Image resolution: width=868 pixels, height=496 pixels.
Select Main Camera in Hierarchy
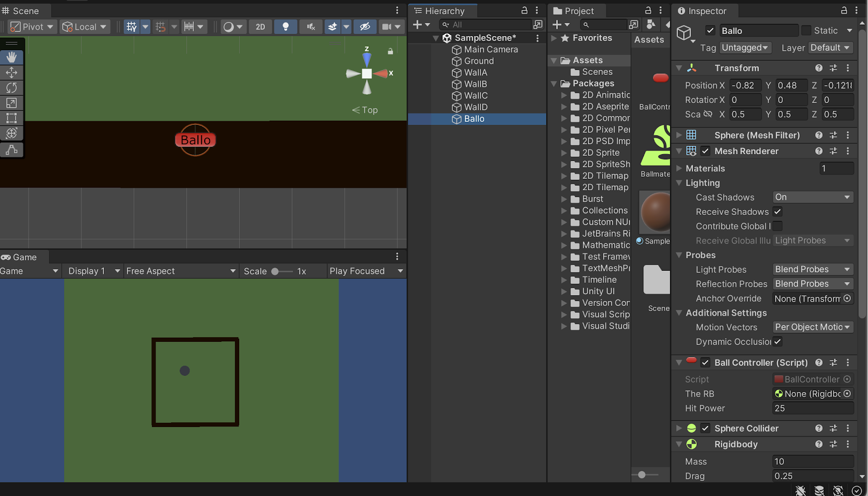pos(491,50)
